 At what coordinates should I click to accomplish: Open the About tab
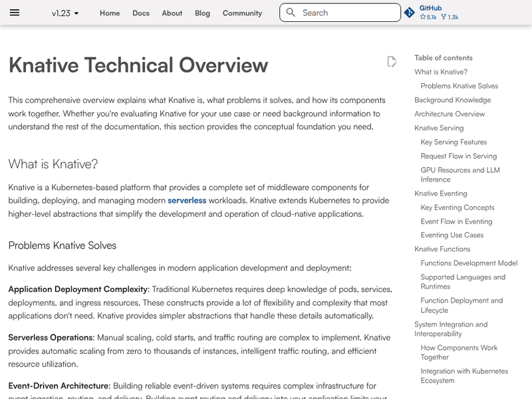coord(172,13)
